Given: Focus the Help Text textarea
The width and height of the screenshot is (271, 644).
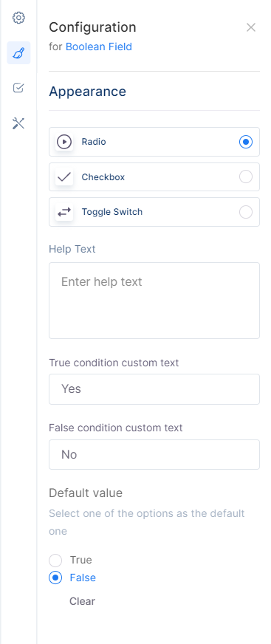Looking at the screenshot, I should tap(154, 301).
